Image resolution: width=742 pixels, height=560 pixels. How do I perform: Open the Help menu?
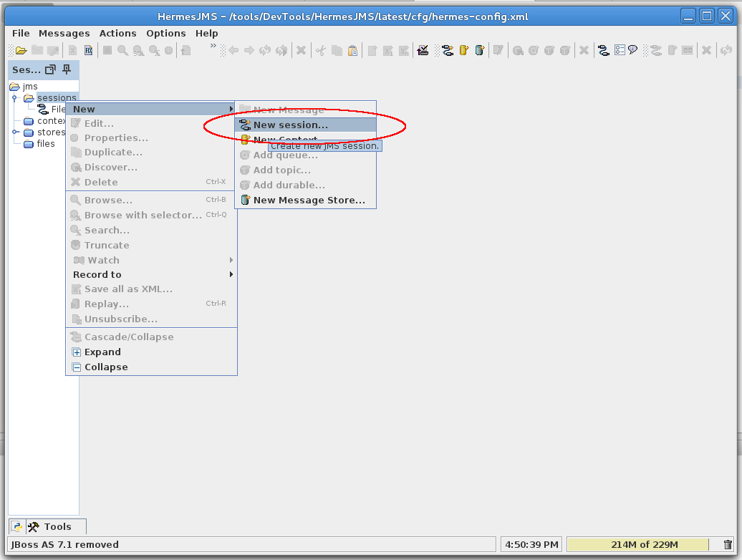click(207, 33)
